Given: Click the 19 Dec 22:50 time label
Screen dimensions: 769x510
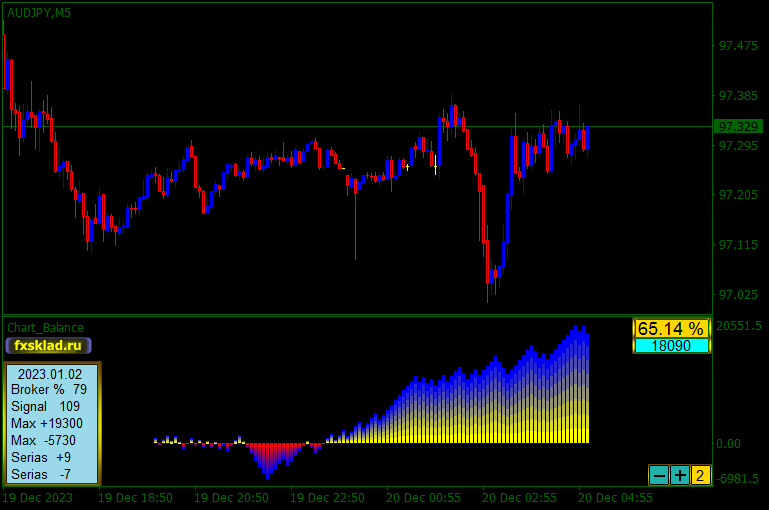Looking at the screenshot, I should [327, 498].
